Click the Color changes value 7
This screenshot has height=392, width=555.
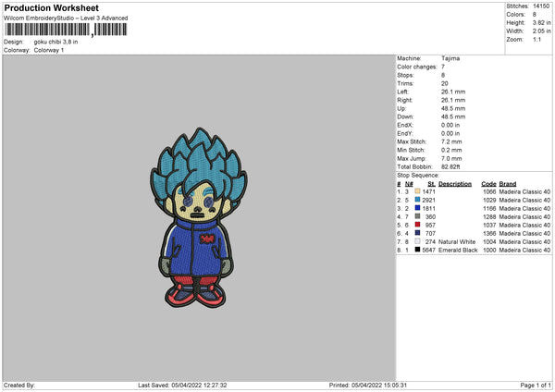(443, 67)
